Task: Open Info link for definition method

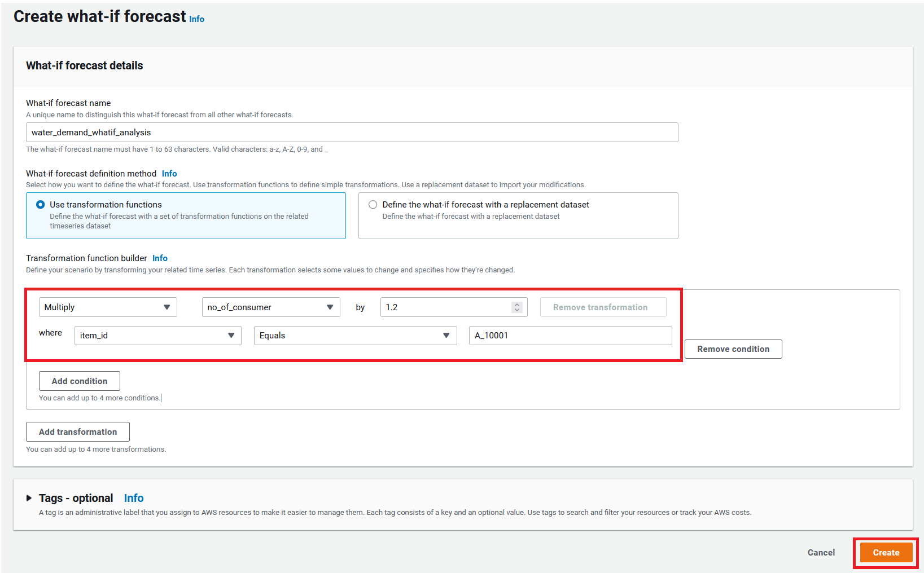Action: point(169,174)
